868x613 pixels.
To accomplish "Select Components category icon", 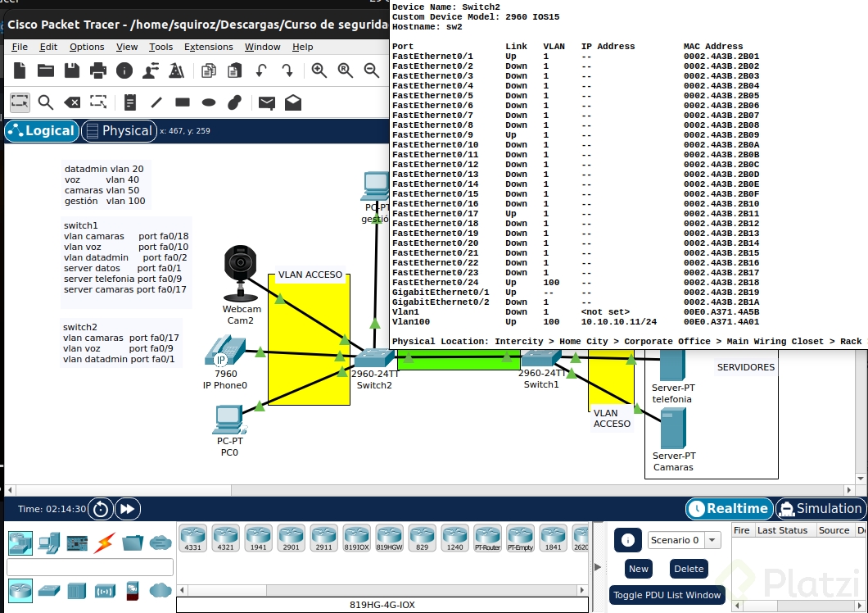I will pyautogui.click(x=77, y=543).
